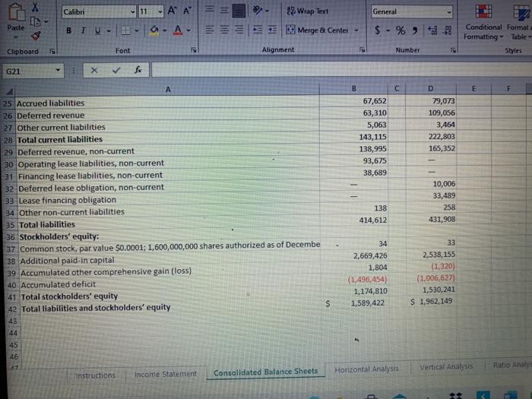Image resolution: width=532 pixels, height=399 pixels.
Task: Align text left
Action: point(209,30)
